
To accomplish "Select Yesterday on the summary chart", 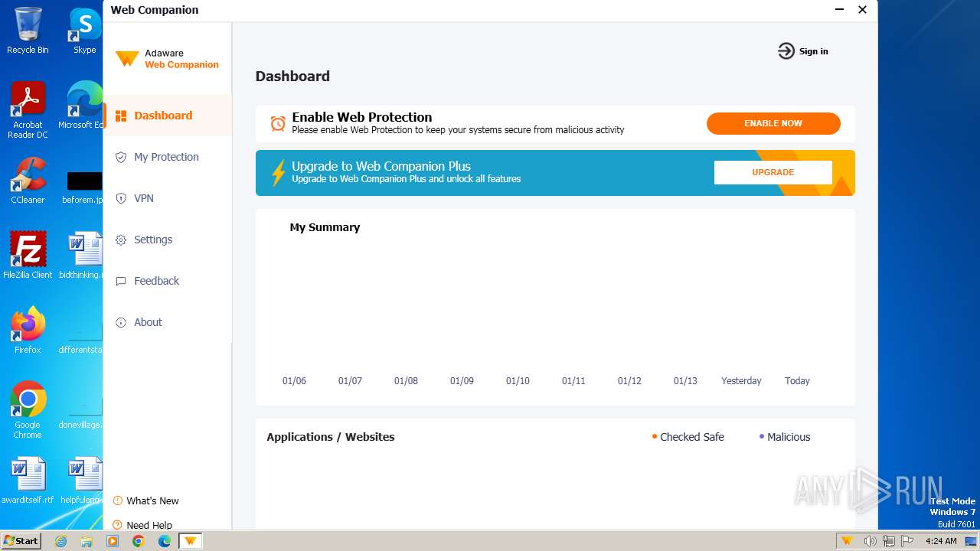I will [x=741, y=381].
